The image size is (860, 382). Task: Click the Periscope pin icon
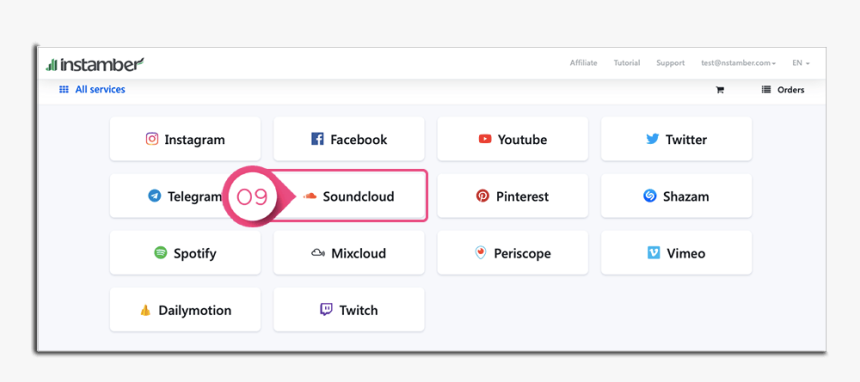[480, 253]
